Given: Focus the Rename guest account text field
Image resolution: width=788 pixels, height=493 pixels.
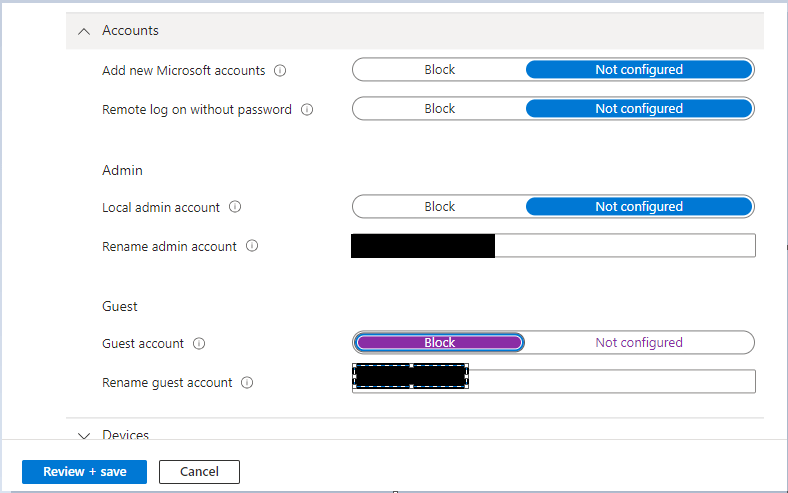Looking at the screenshot, I should coord(611,382).
